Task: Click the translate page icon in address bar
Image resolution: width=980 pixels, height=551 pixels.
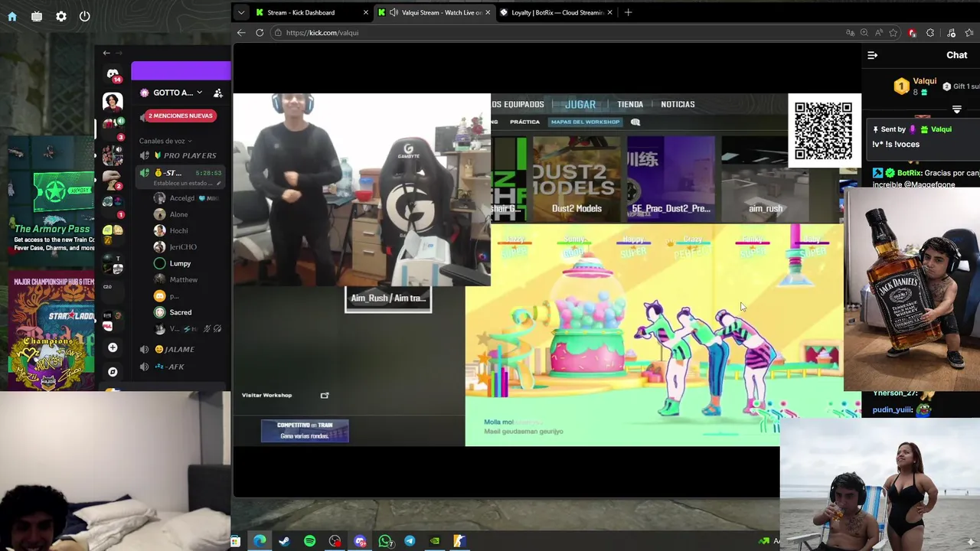Action: pos(850,33)
